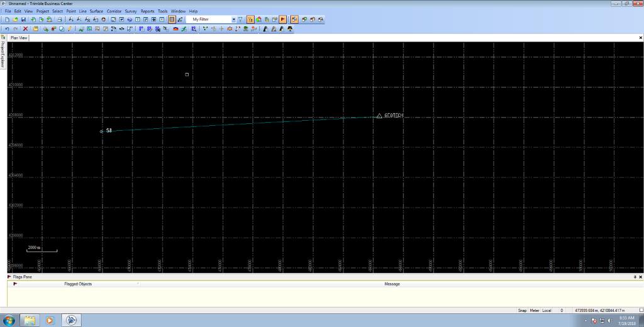Open the media player taskbar icon
Image resolution: width=644 pixels, height=327 pixels.
click(50, 320)
